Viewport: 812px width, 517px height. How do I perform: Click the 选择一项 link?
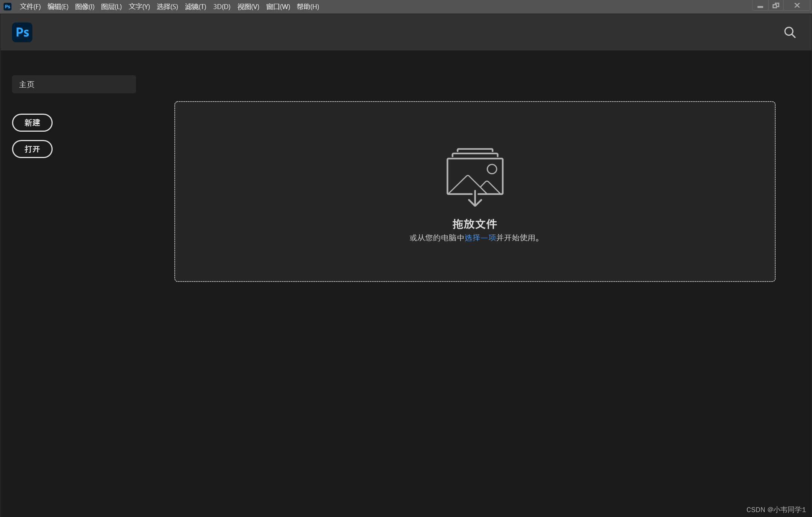click(x=480, y=238)
